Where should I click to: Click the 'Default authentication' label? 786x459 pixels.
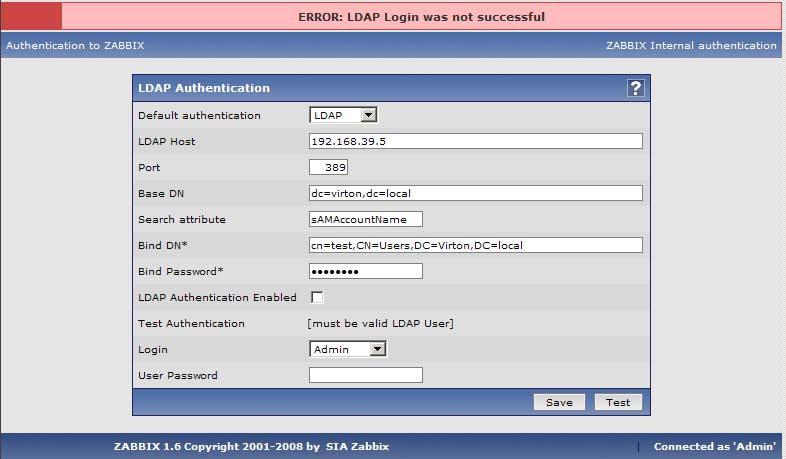click(200, 116)
